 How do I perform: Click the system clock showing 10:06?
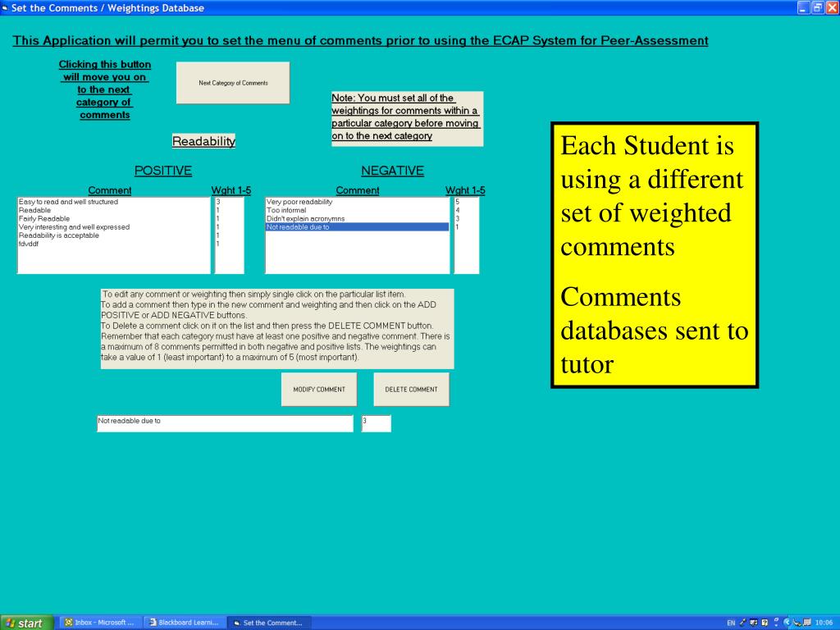click(x=824, y=623)
